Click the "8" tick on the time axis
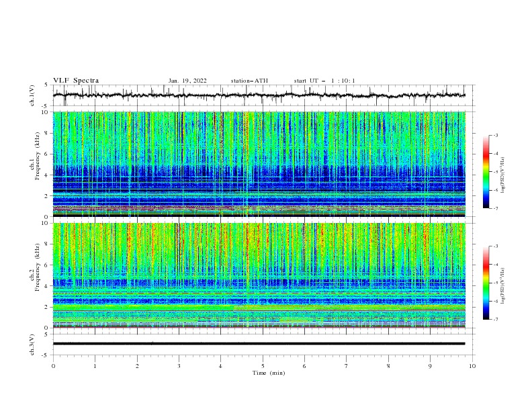Viewport: 532px width, 411px height. 388,366
